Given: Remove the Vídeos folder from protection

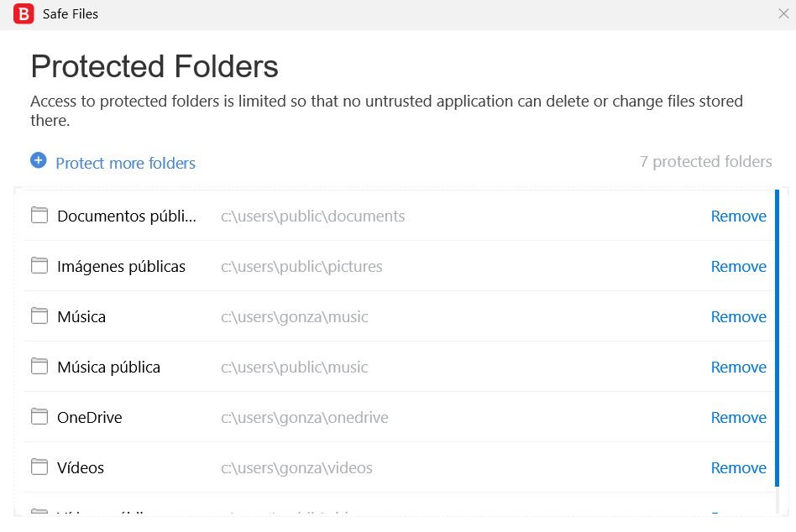Looking at the screenshot, I should tap(738, 468).
